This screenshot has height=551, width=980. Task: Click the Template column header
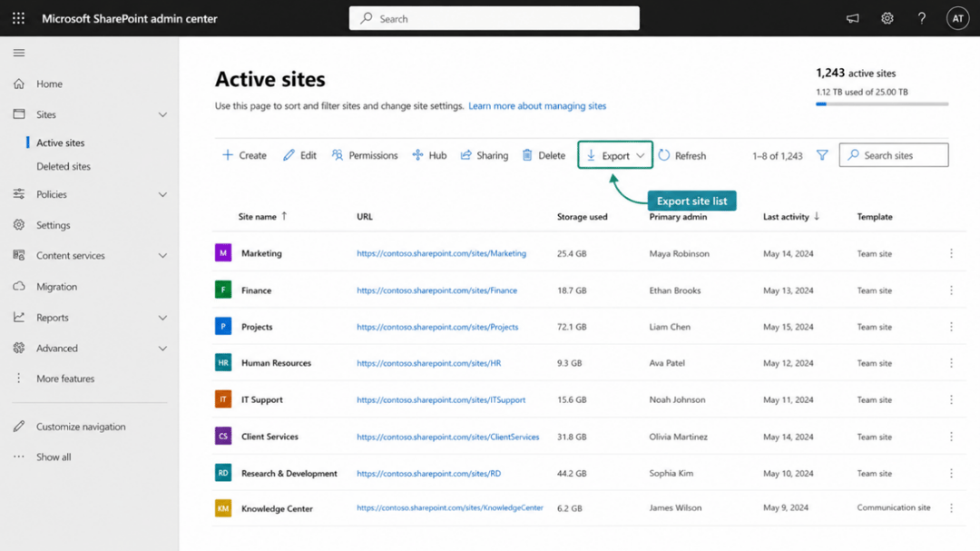pyautogui.click(x=875, y=216)
